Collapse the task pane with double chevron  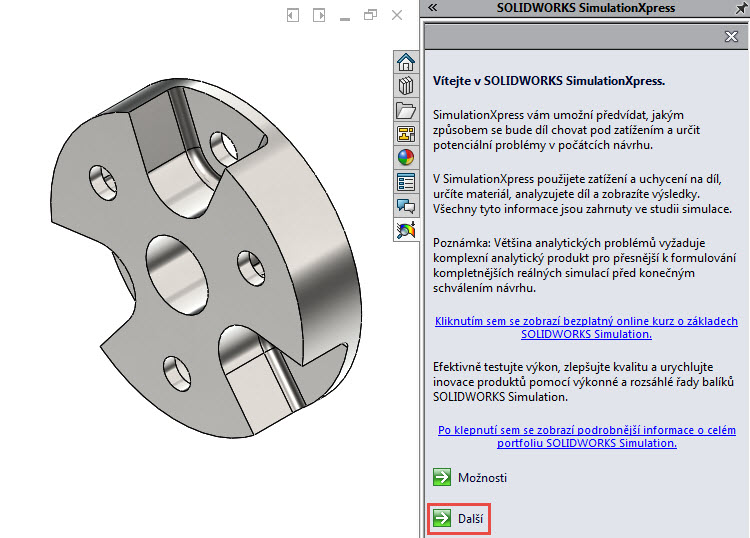click(432, 8)
